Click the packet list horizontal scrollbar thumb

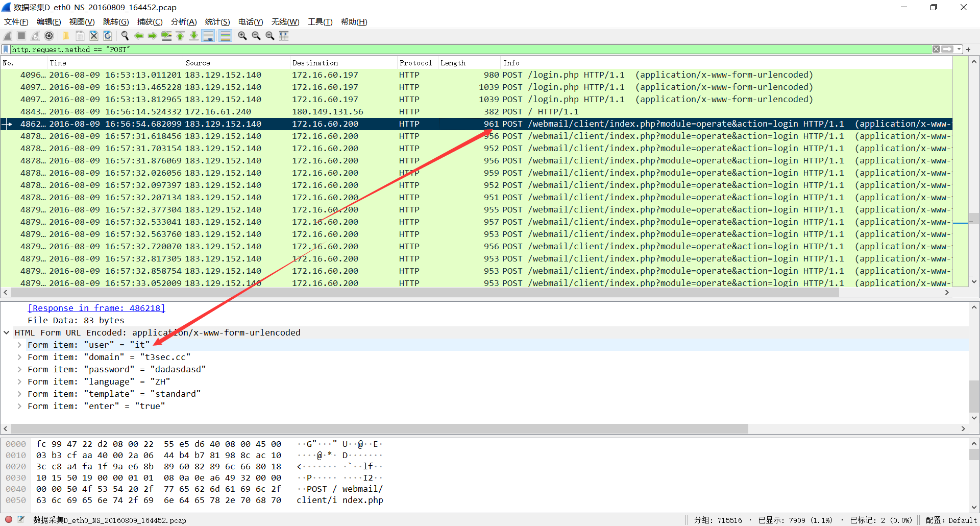pos(425,293)
